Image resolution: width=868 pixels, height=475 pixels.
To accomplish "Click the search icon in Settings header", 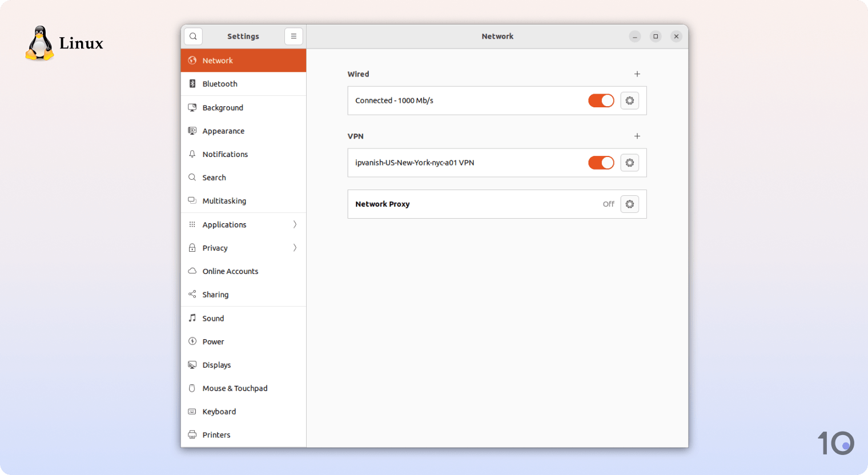I will [x=193, y=37].
